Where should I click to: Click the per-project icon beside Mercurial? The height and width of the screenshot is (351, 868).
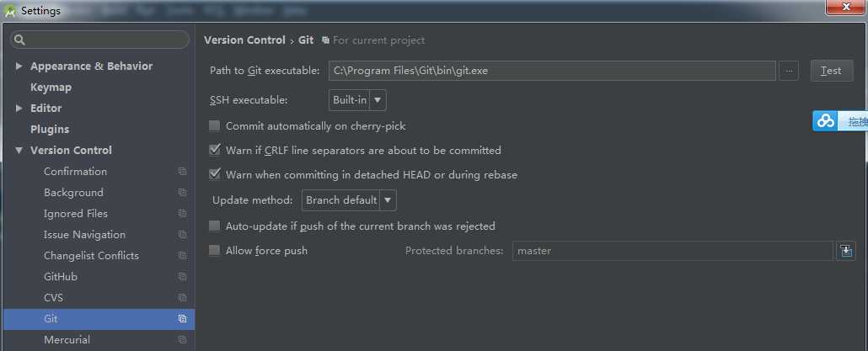pyautogui.click(x=182, y=339)
